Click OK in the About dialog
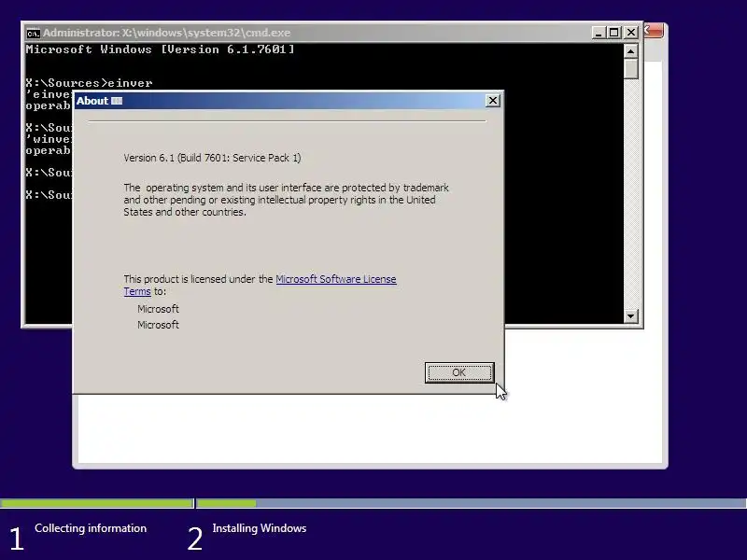Viewport: 747px width, 560px height. [x=459, y=372]
